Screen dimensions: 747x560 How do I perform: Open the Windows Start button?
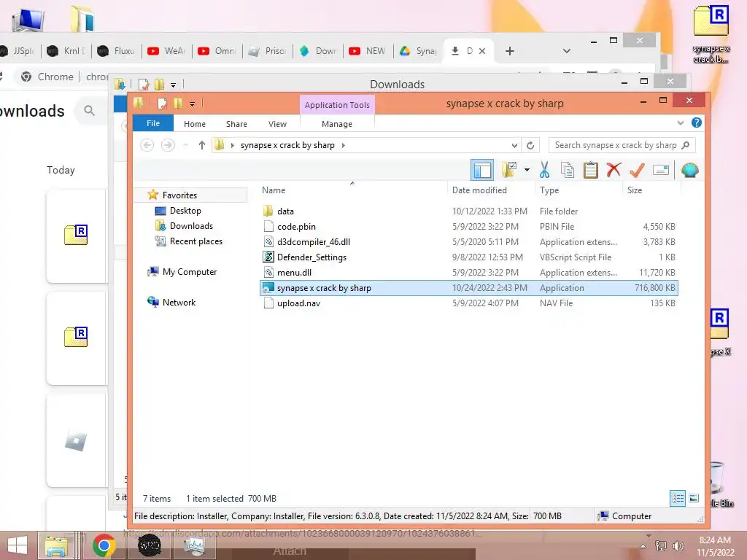click(18, 545)
